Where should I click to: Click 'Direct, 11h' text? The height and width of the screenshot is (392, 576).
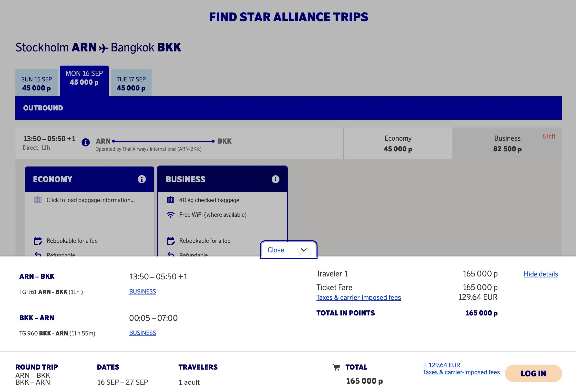36,147
